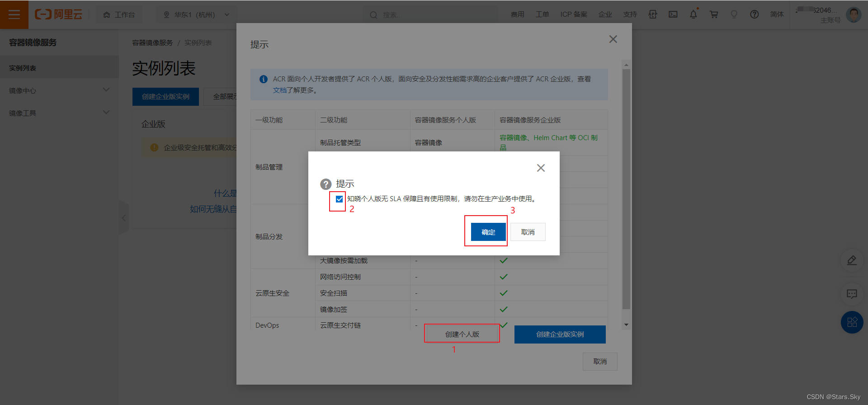868x405 pixels.
Task: Open the edit pencil floating icon
Action: point(852,260)
